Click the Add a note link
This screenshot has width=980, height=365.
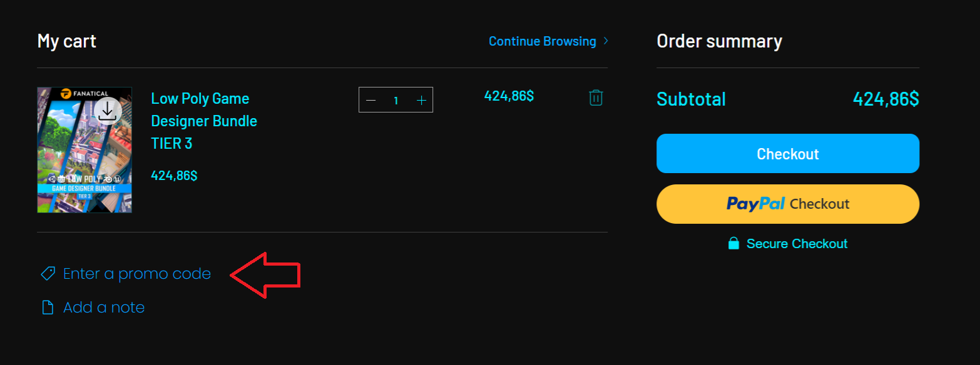point(104,307)
